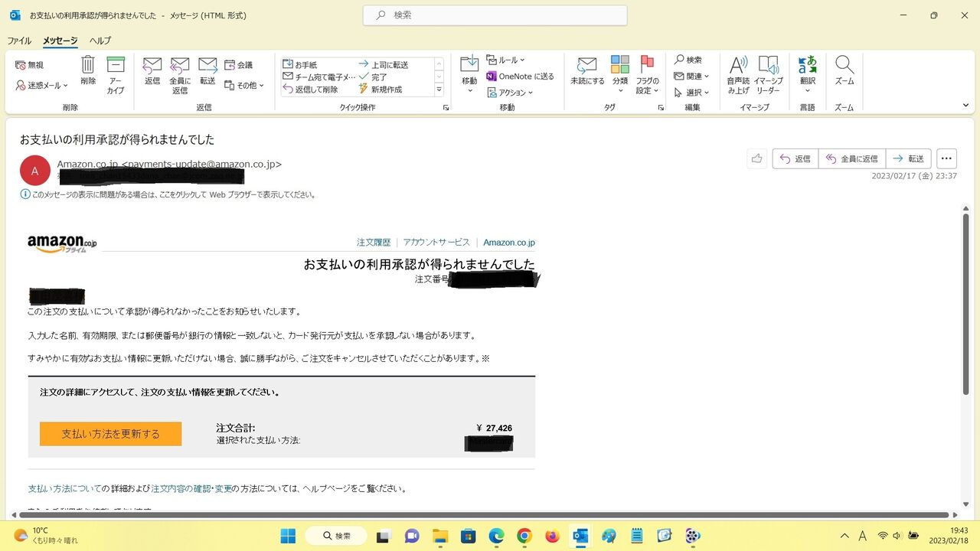
Task: Follow the 注文内容の確認・変更 link
Action: [x=191, y=488]
